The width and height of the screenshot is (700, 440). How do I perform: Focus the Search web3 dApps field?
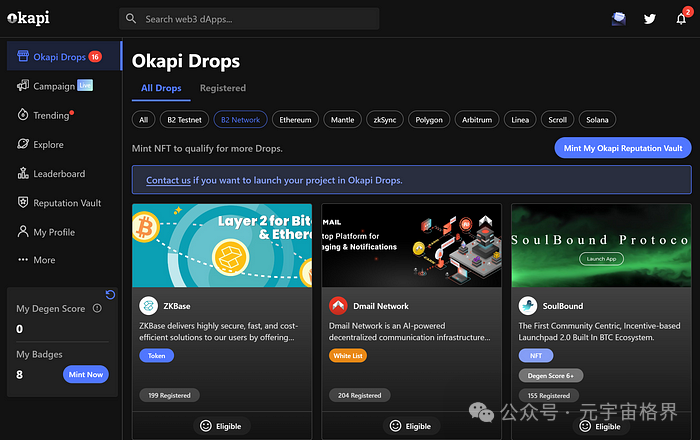[249, 19]
